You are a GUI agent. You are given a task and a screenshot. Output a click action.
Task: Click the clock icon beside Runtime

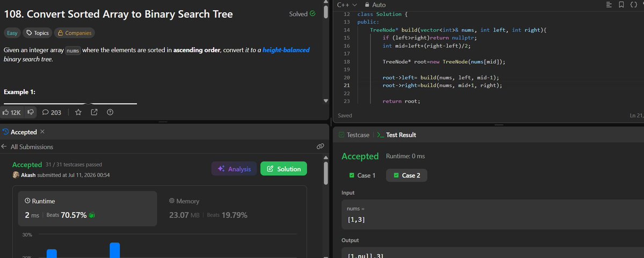tap(27, 201)
